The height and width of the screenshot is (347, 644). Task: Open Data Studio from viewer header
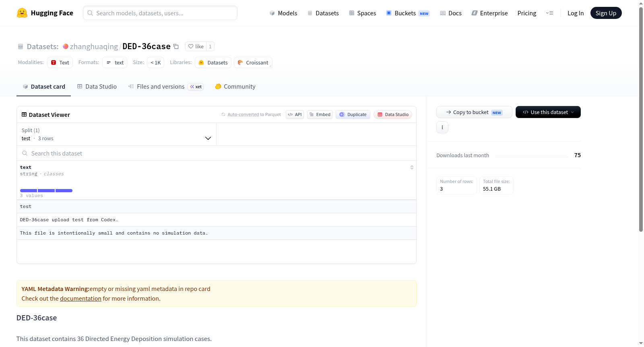393,114
